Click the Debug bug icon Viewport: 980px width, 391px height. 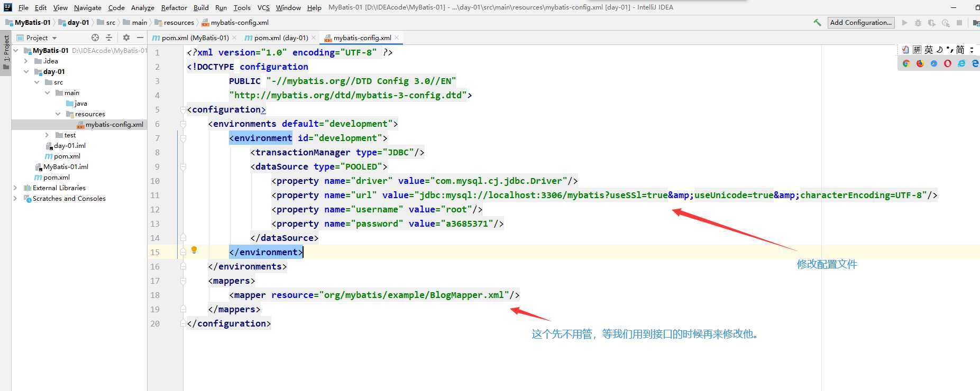click(x=918, y=23)
